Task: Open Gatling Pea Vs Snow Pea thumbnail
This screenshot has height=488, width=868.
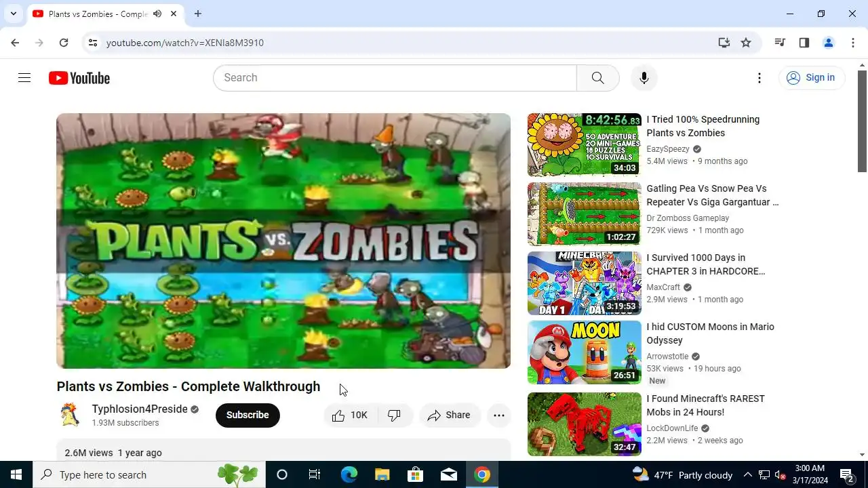Action: point(584,214)
